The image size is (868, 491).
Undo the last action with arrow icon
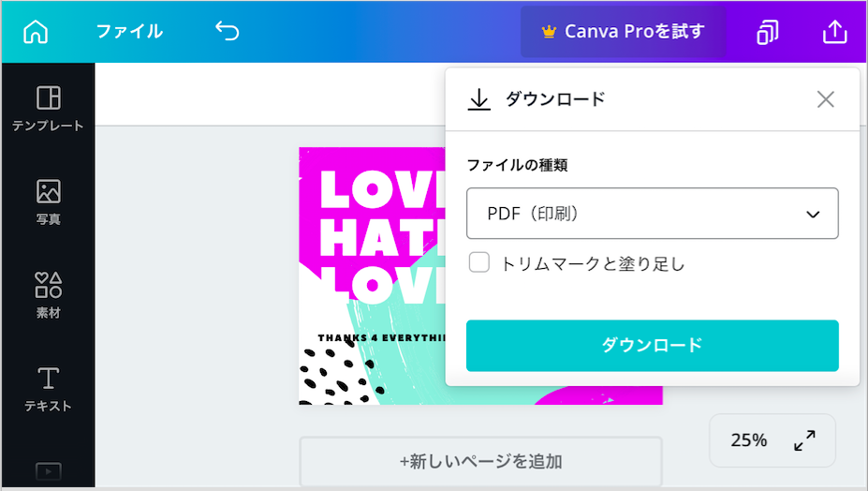[x=228, y=31]
